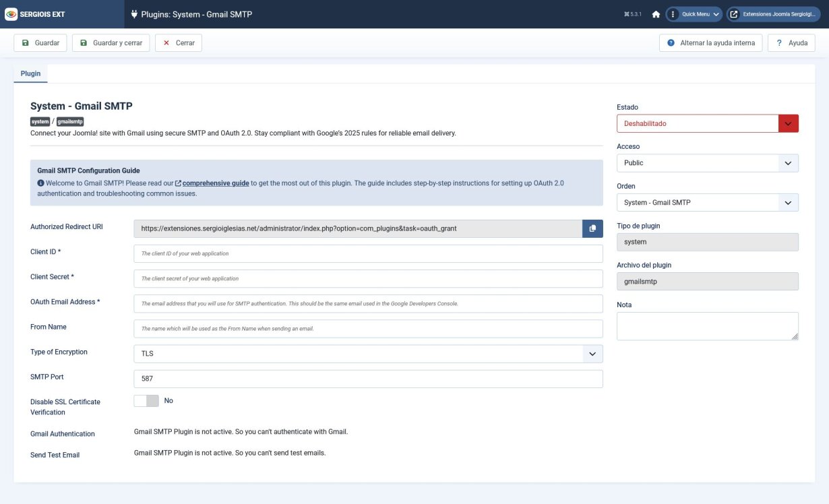Image resolution: width=829 pixels, height=504 pixels.
Task: Click the home icon in header
Action: coord(656,14)
